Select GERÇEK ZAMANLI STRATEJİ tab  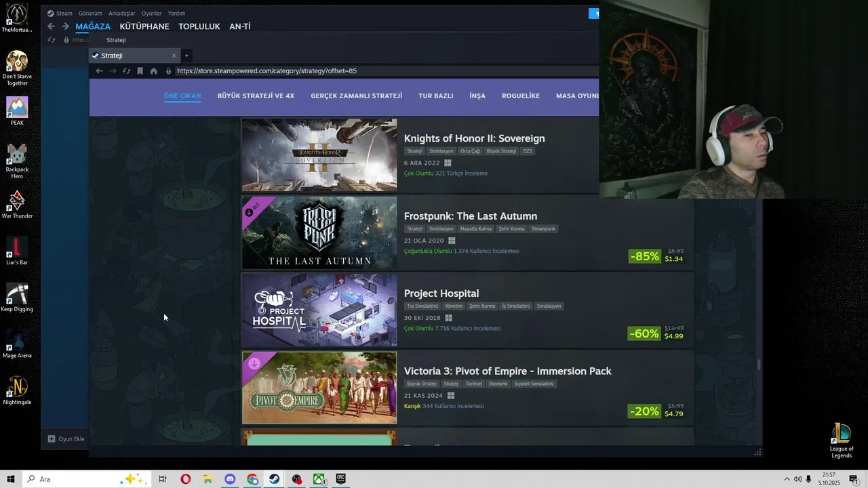(x=357, y=96)
